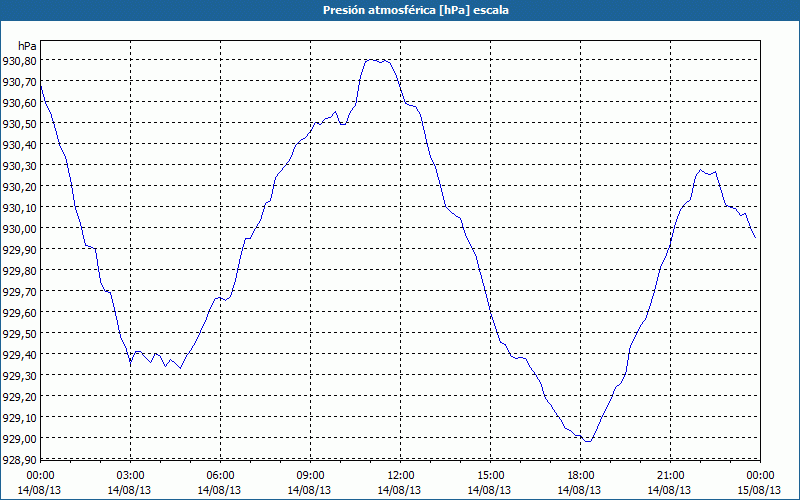Click the 14/08/13 date under 03:00
This screenshot has height=500, width=800.
pyautogui.click(x=129, y=490)
